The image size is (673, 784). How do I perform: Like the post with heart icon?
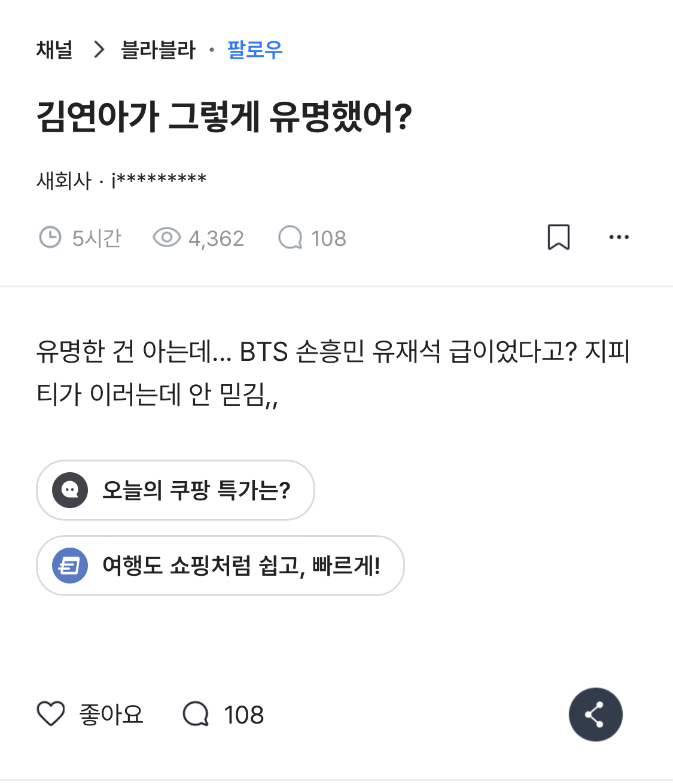[x=51, y=714]
